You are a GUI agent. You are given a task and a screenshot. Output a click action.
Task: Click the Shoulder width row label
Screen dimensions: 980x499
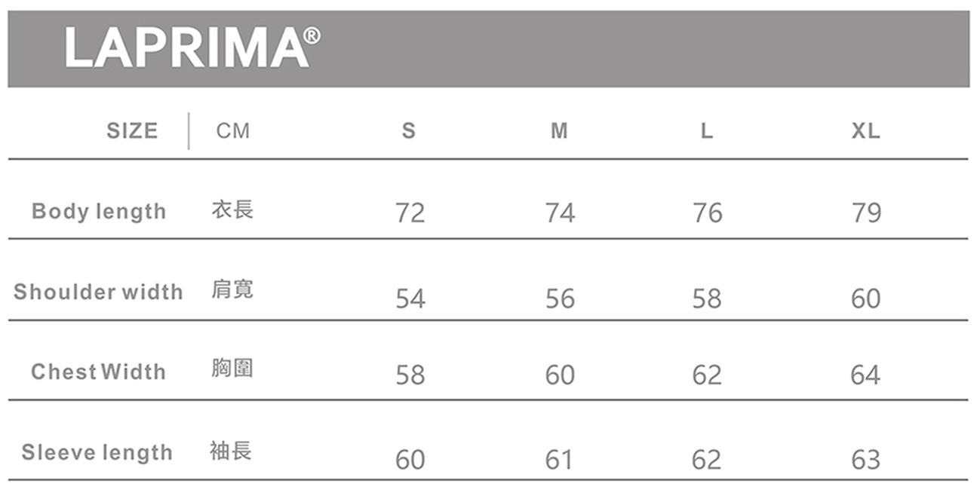point(98,292)
